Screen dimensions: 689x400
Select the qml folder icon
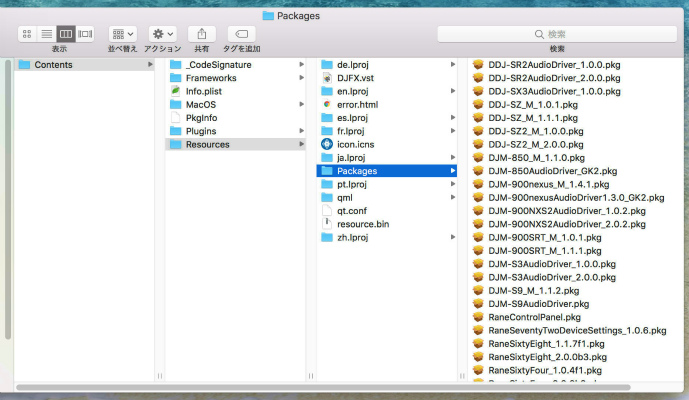click(x=327, y=197)
